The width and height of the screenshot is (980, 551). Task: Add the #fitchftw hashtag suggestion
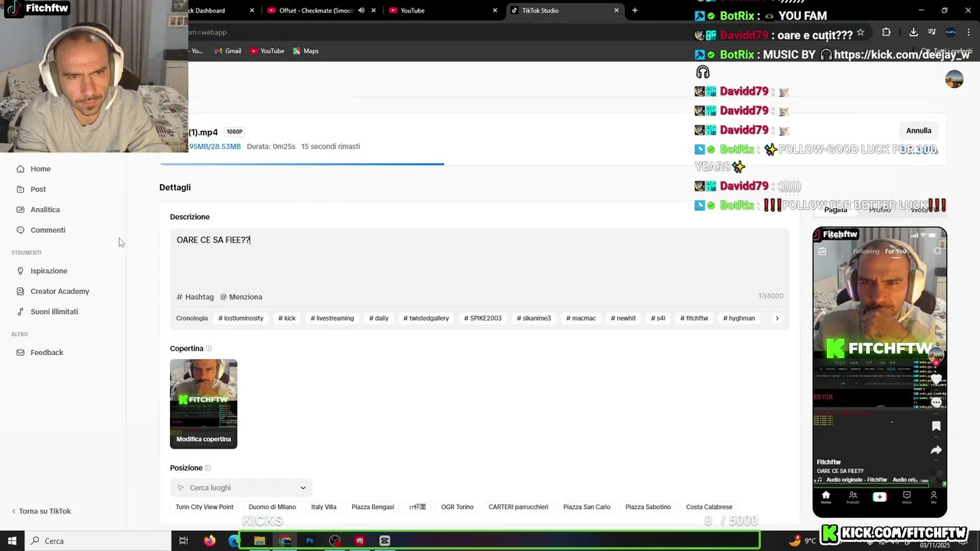point(694,318)
